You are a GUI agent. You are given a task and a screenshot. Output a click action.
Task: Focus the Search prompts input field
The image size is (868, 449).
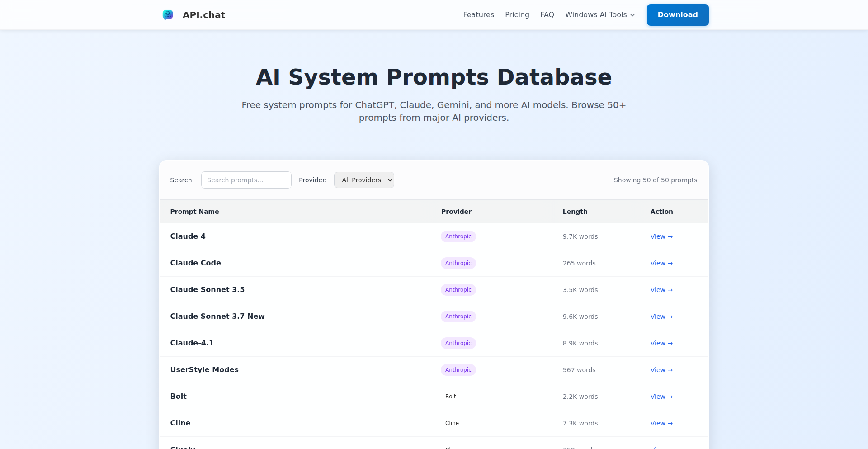246,180
